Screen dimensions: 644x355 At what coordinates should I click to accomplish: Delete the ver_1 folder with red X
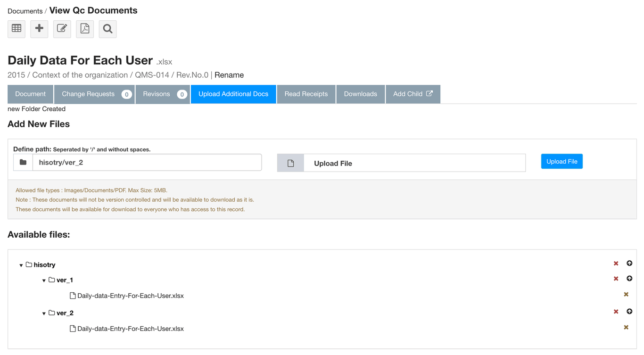pos(616,279)
